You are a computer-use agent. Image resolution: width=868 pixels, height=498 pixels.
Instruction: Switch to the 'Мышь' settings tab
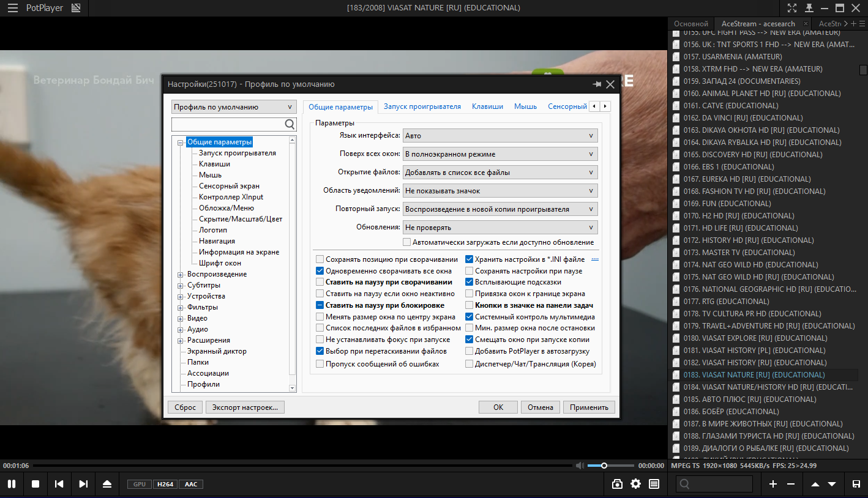point(525,106)
